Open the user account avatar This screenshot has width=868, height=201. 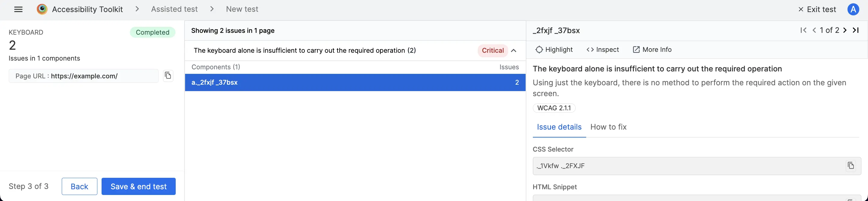point(853,9)
